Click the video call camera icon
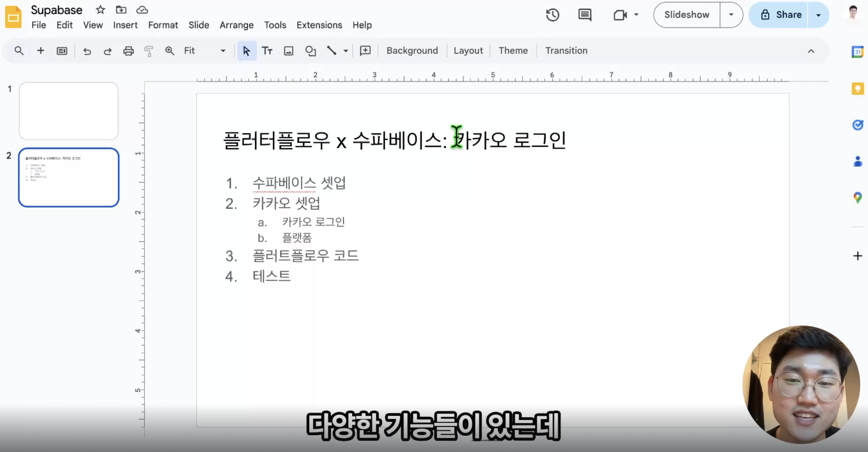 coord(620,15)
